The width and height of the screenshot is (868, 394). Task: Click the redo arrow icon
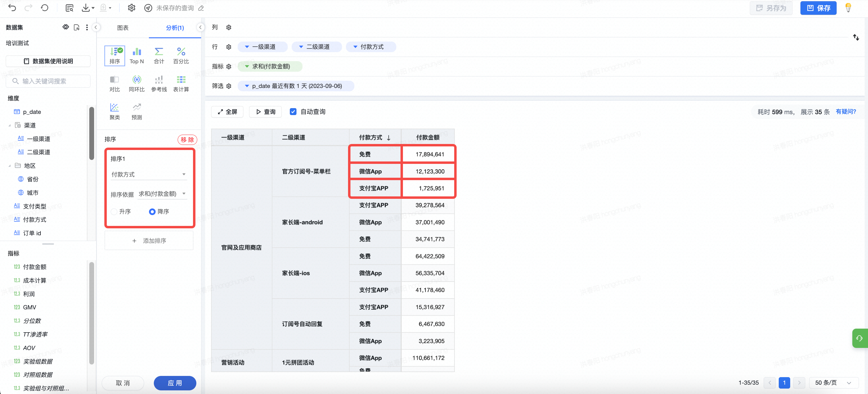29,8
